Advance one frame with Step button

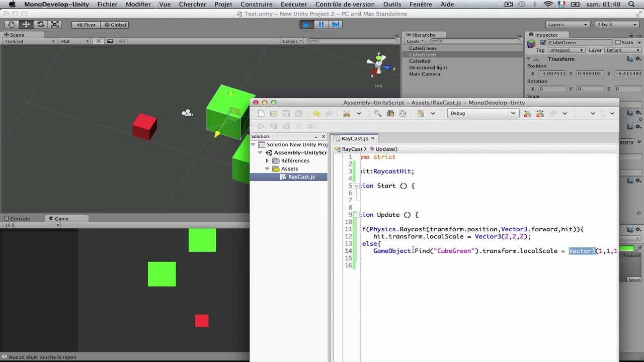coord(336,25)
